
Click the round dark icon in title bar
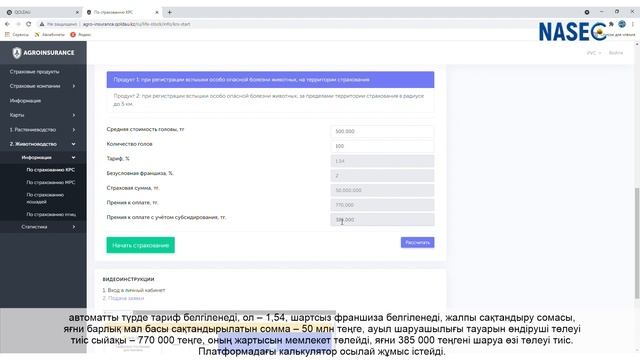click(587, 12)
